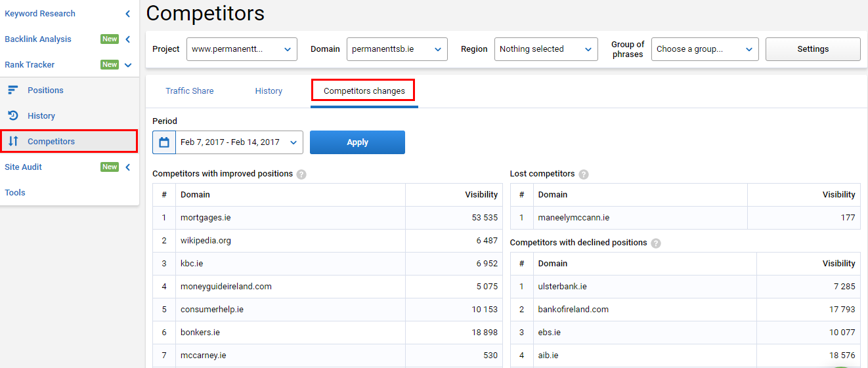Click the History clock icon in sidebar
This screenshot has width=868, height=368.
coord(13,115)
